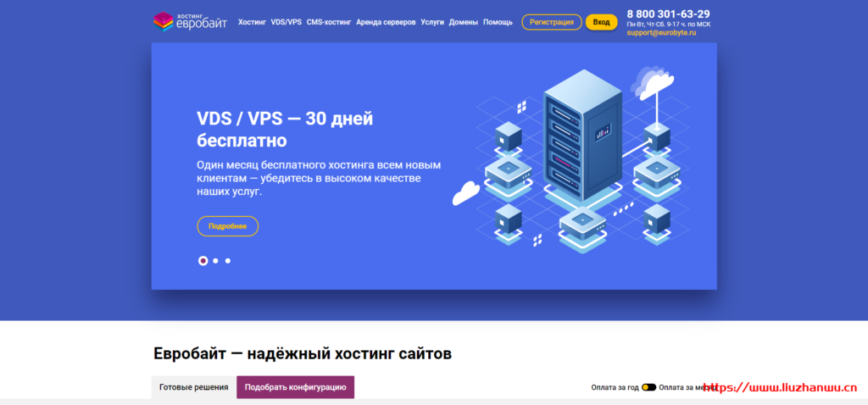This screenshot has height=405, width=868.
Task: Click the white cloud left of the server
Action: coord(466,194)
